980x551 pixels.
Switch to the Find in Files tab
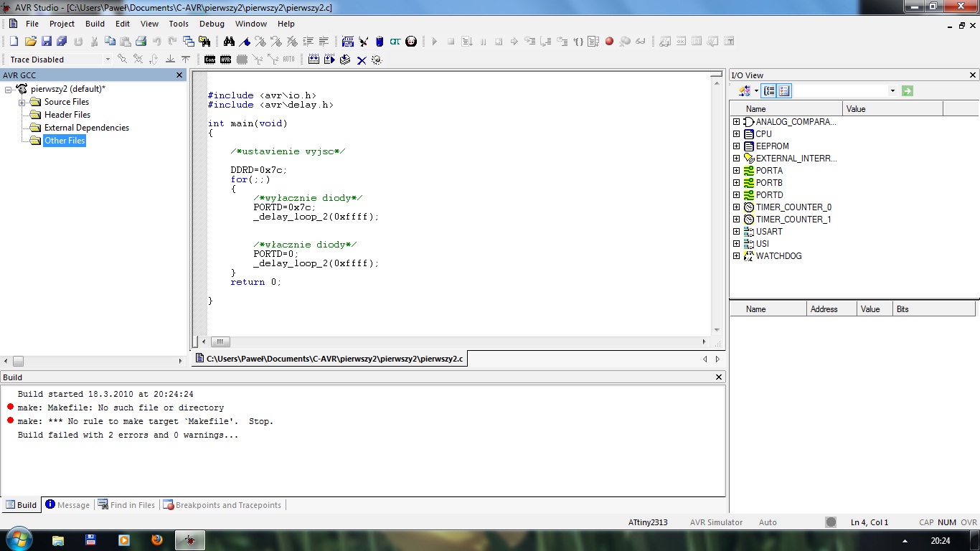coord(126,505)
